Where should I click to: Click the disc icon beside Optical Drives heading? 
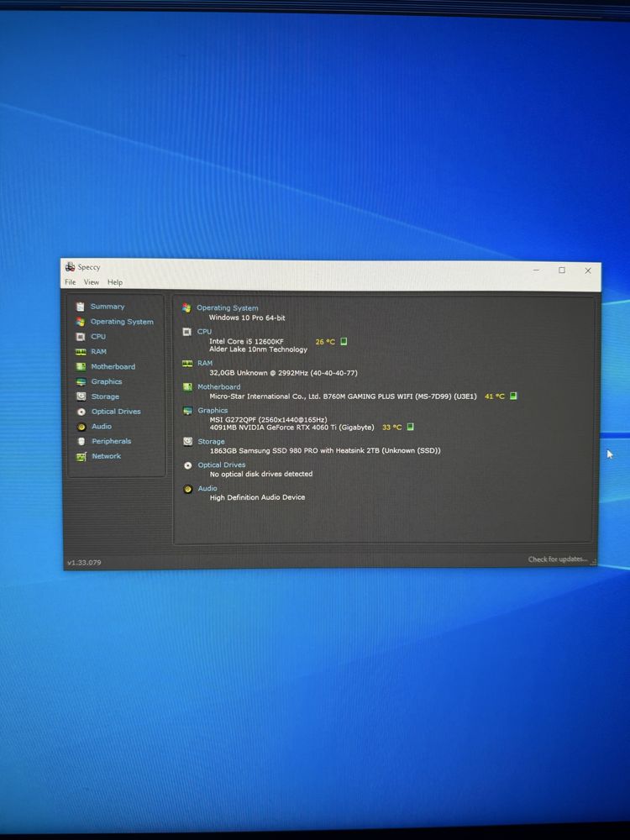(187, 465)
